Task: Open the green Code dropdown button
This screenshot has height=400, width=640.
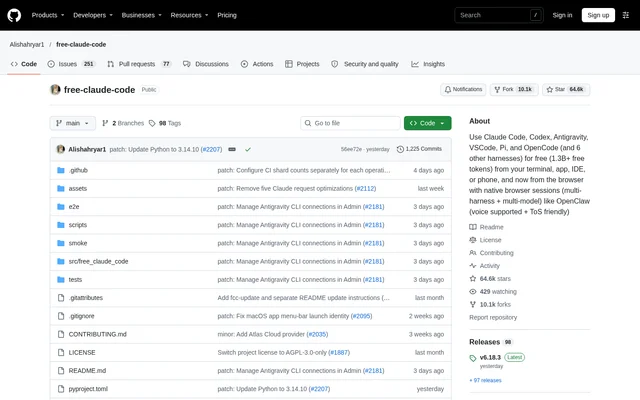Action: [427, 123]
